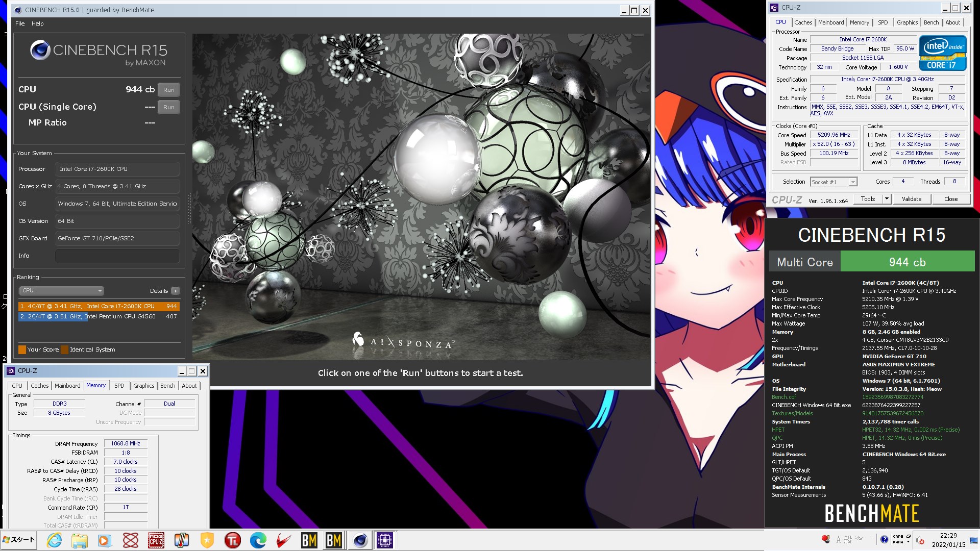This screenshot has height=551, width=980.
Task: Switch to Cinebench via its taskbar icon
Action: (x=360, y=540)
